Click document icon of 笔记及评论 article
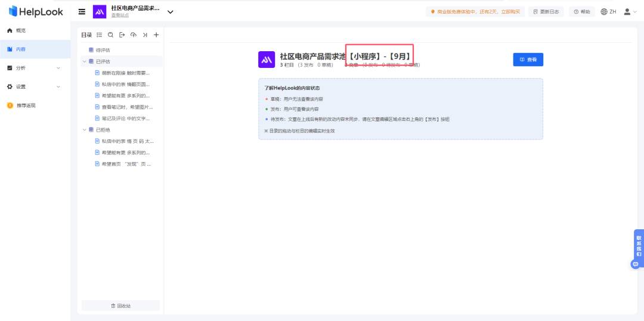Viewport: 644px width, 321px height. (97, 119)
